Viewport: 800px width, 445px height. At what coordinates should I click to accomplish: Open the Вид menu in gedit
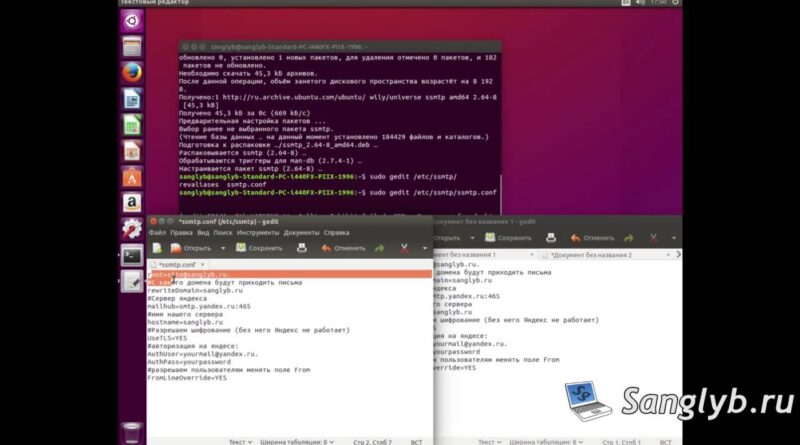click(x=203, y=233)
